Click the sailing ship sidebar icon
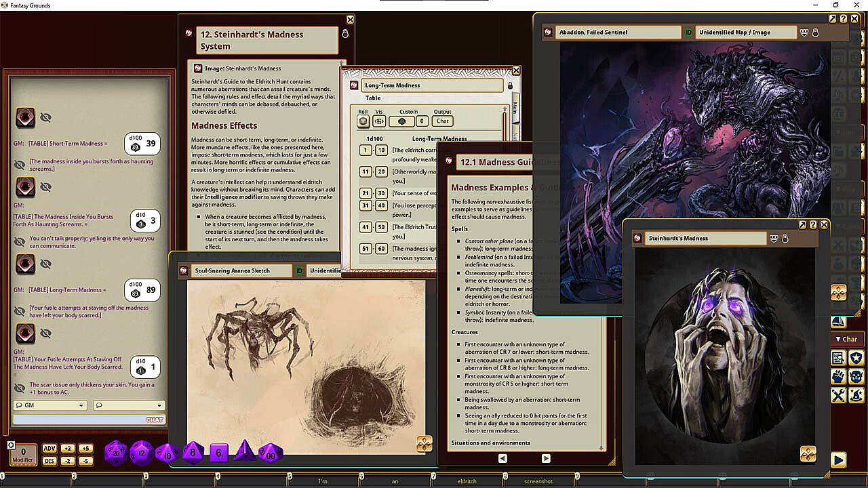868x488 pixels. (838, 321)
